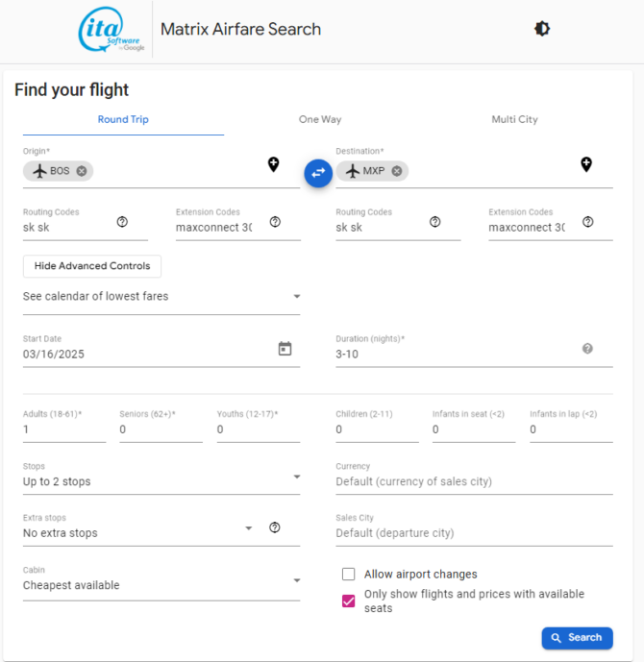Viewport: 644px width, 662px height.
Task: Remove the BOS origin airport chip
Action: tap(82, 171)
